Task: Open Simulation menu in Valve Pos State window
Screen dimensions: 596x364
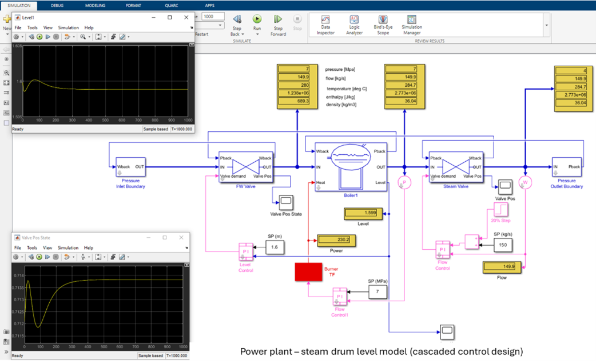Action: 68,248
